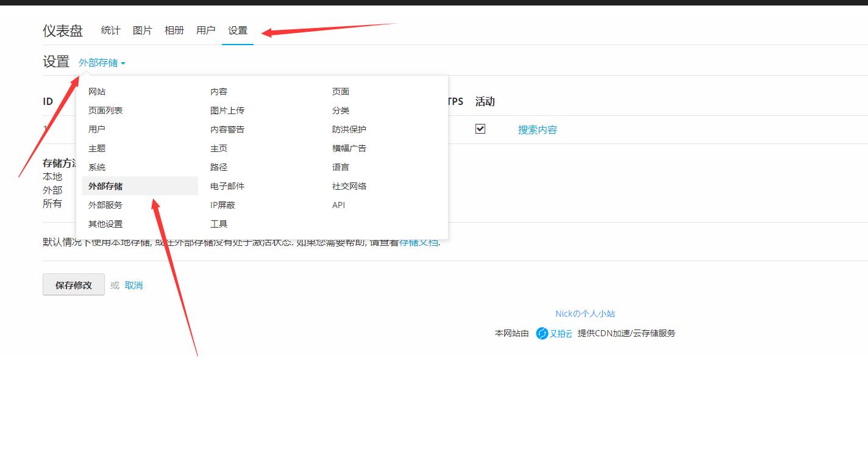This screenshot has width=868, height=454.
Task: Click the 保存修改 button
Action: (73, 284)
